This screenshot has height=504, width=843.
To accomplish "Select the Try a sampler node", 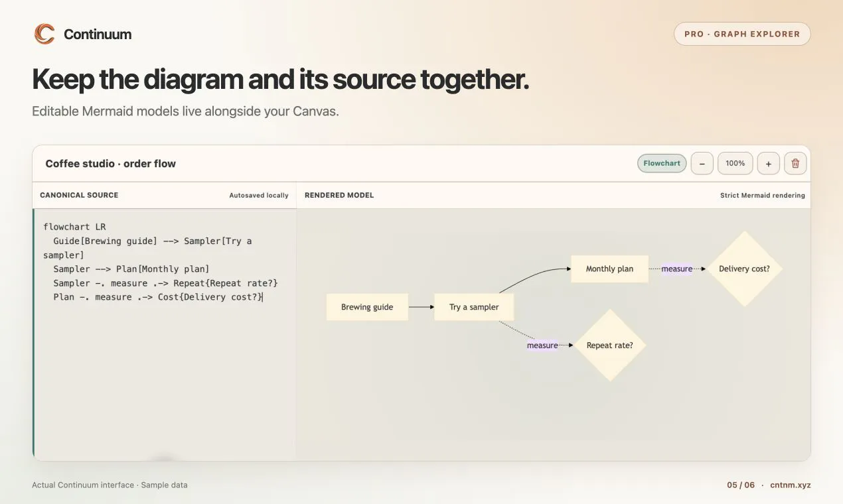I will coord(474,307).
